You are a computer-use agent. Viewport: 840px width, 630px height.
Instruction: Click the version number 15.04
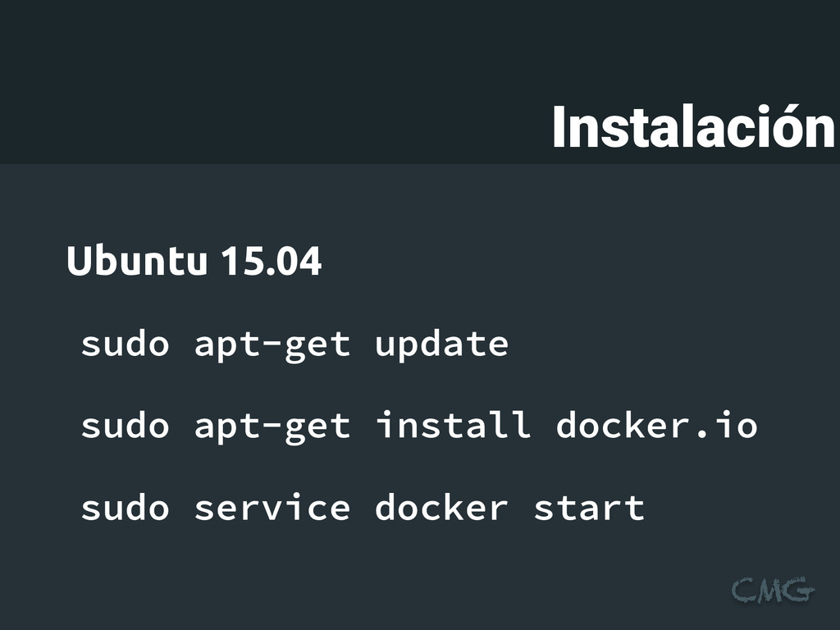click(271, 261)
